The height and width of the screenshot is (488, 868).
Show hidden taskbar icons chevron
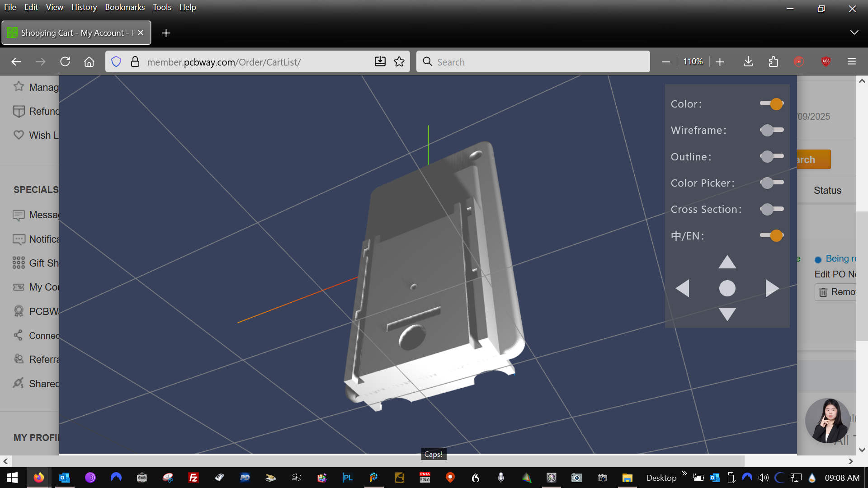coord(684,473)
